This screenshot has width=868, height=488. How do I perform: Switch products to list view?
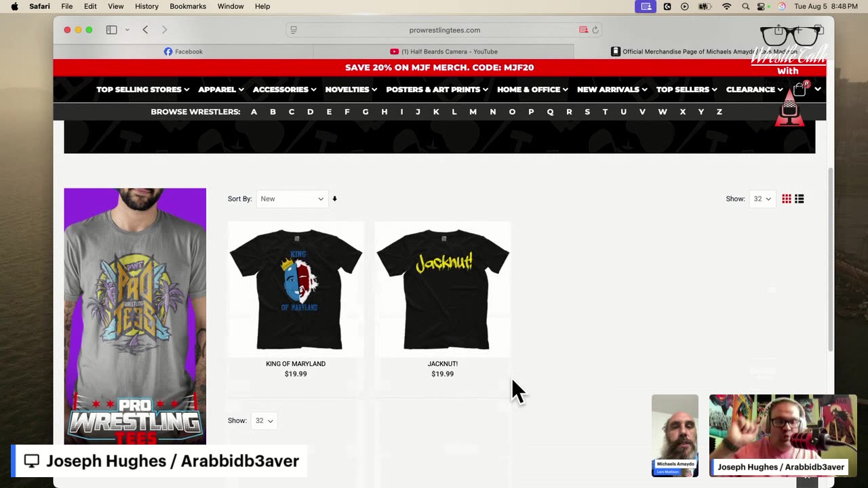[x=800, y=199]
